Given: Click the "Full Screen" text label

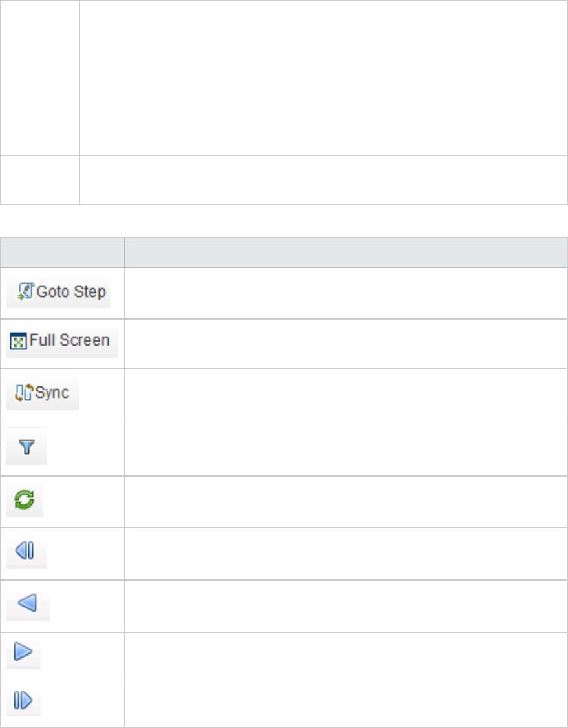Looking at the screenshot, I should pyautogui.click(x=70, y=340).
